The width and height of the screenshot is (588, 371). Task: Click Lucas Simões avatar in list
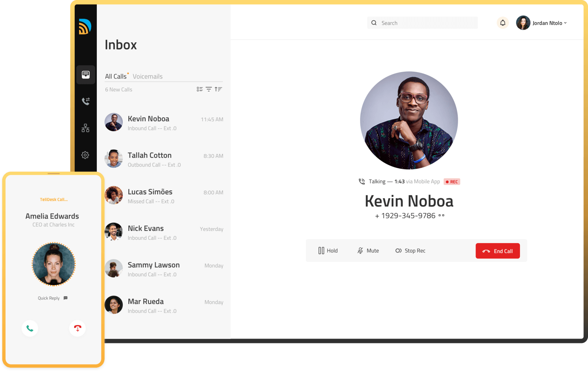(x=114, y=195)
